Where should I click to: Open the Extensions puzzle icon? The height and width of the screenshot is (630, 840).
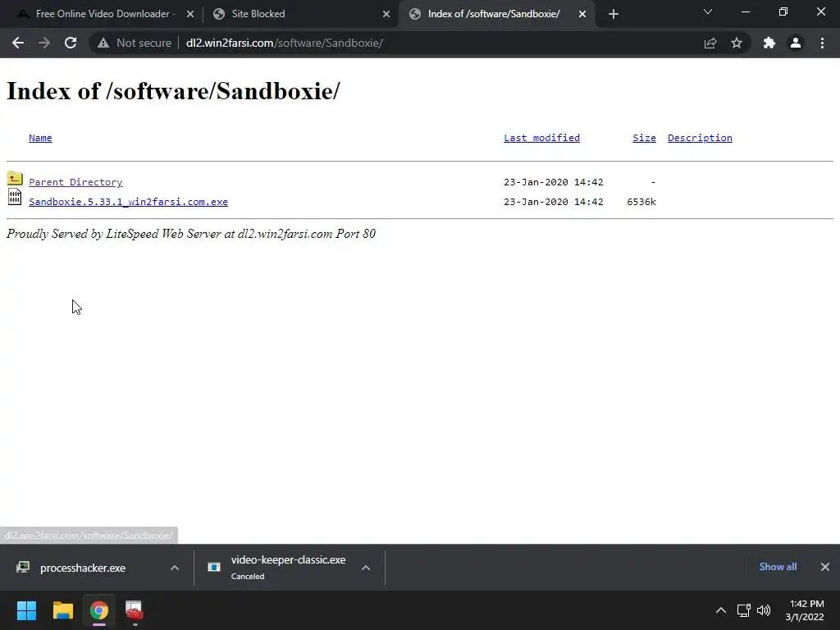(x=769, y=43)
